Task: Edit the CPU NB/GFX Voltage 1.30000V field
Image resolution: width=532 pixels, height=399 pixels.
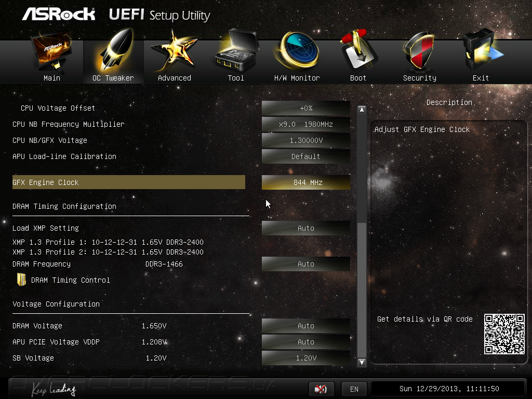Action: click(305, 140)
